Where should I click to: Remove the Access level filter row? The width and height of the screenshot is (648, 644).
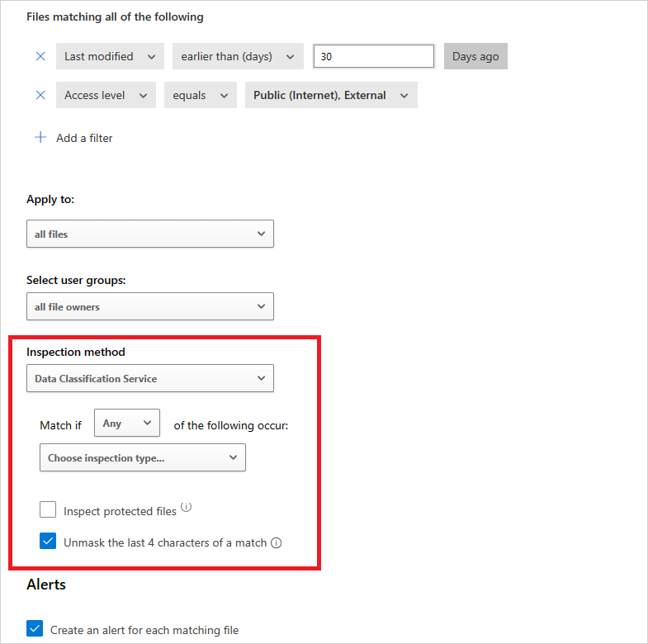pos(40,95)
